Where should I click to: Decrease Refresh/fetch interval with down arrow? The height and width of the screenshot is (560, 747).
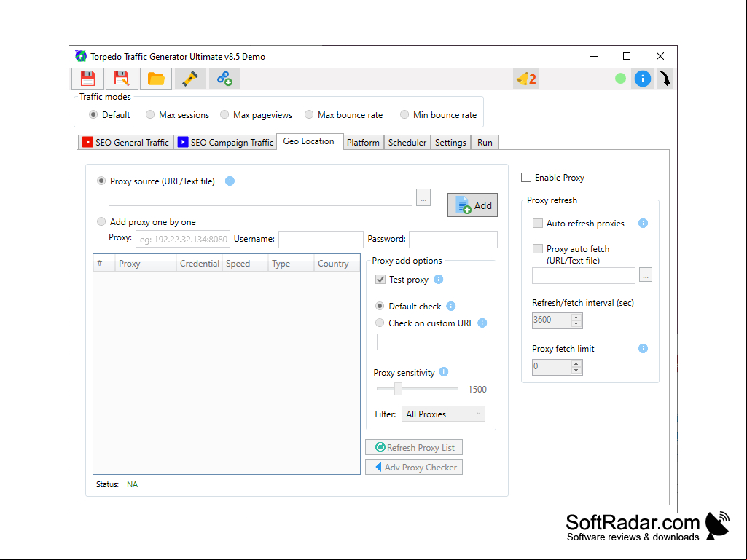[576, 324]
